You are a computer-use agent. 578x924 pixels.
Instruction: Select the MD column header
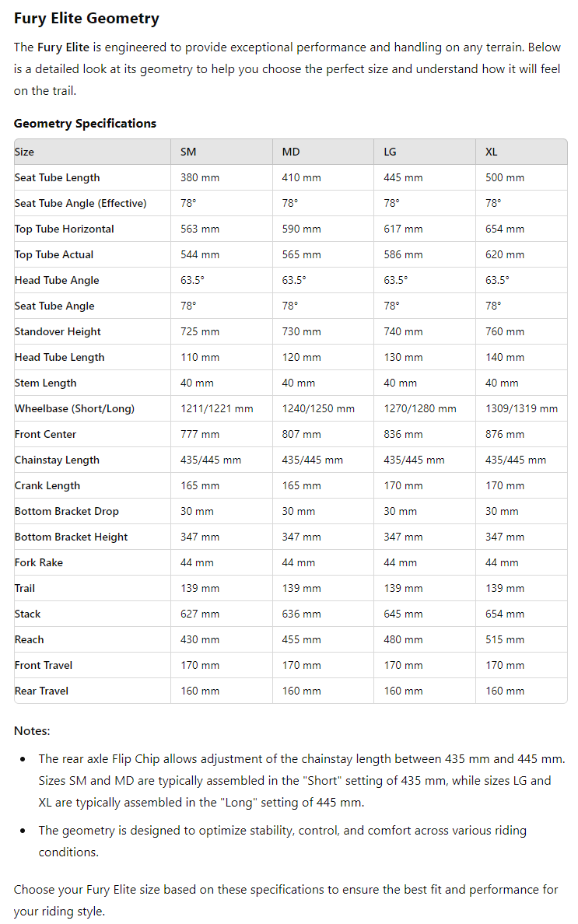coord(290,152)
